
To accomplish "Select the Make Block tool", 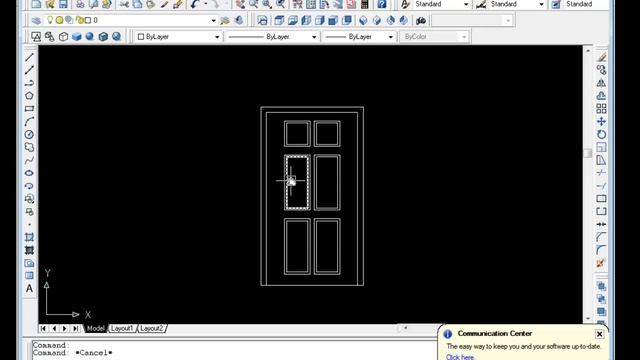I will pos(29,212).
